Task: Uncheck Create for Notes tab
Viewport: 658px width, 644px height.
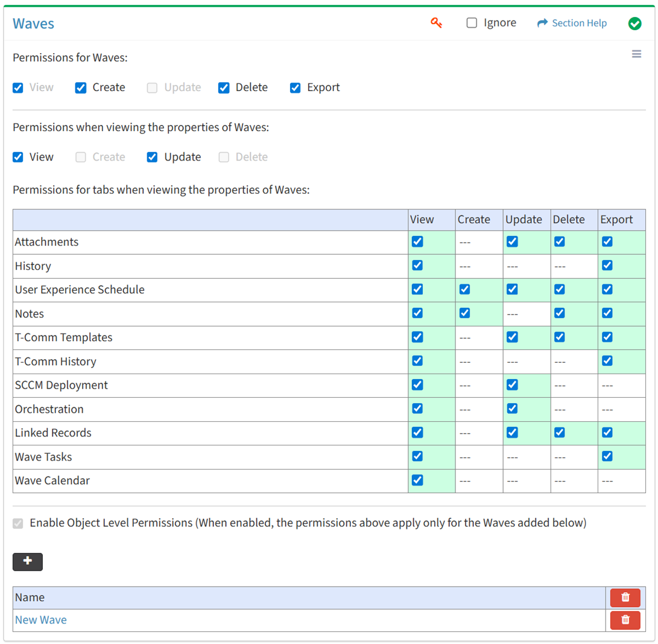Action: (x=464, y=313)
